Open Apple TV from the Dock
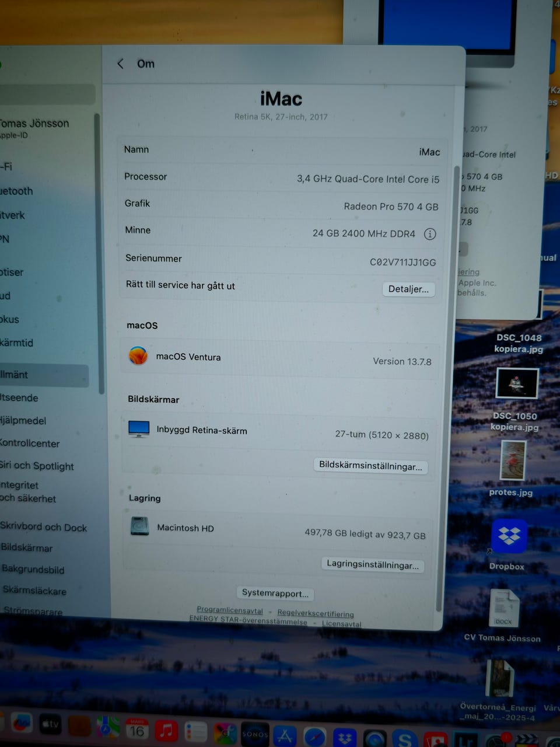The image size is (560, 747). coord(51,725)
